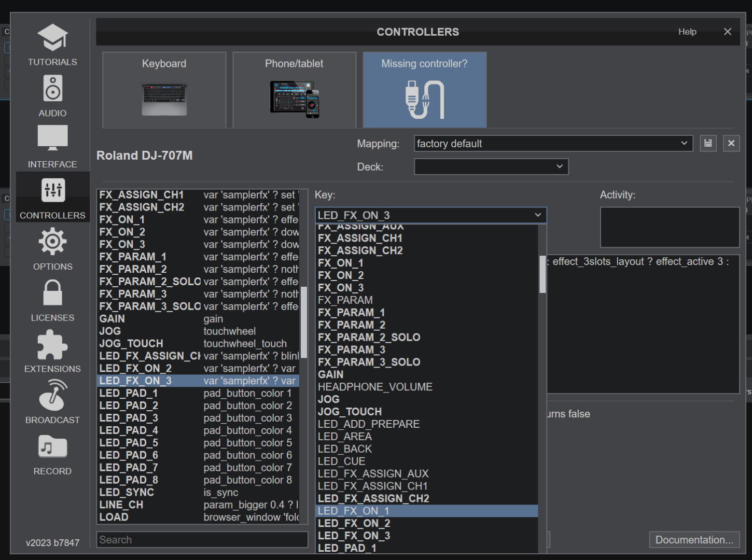The height and width of the screenshot is (560, 752).
Task: Choose FX_PARAM_3_SOLO in key dropdown list
Action: pos(427,362)
